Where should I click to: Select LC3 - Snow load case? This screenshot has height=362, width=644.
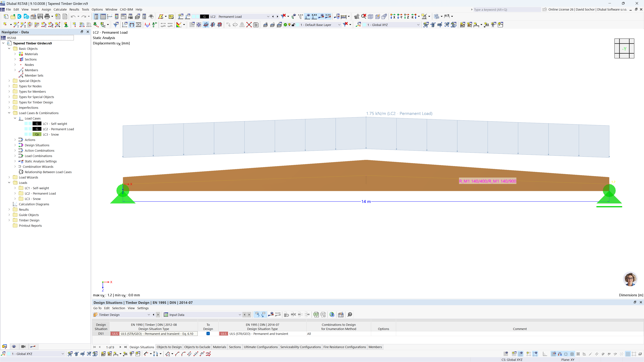[51, 135]
